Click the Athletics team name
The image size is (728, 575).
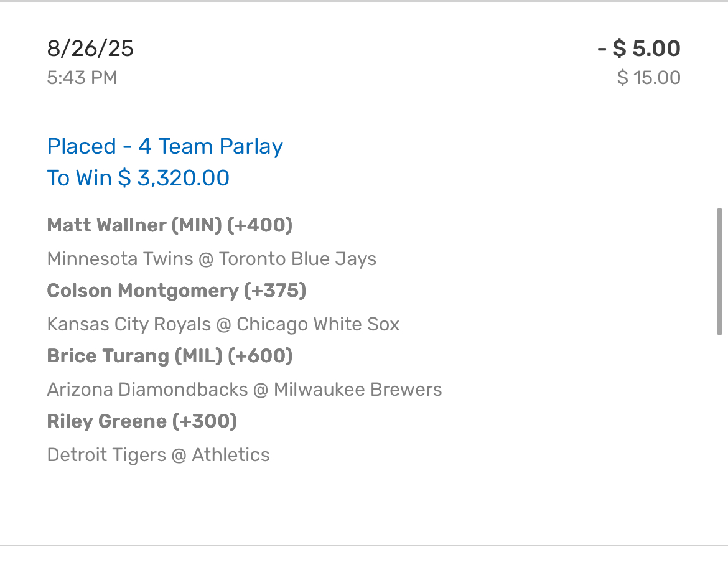(231, 455)
